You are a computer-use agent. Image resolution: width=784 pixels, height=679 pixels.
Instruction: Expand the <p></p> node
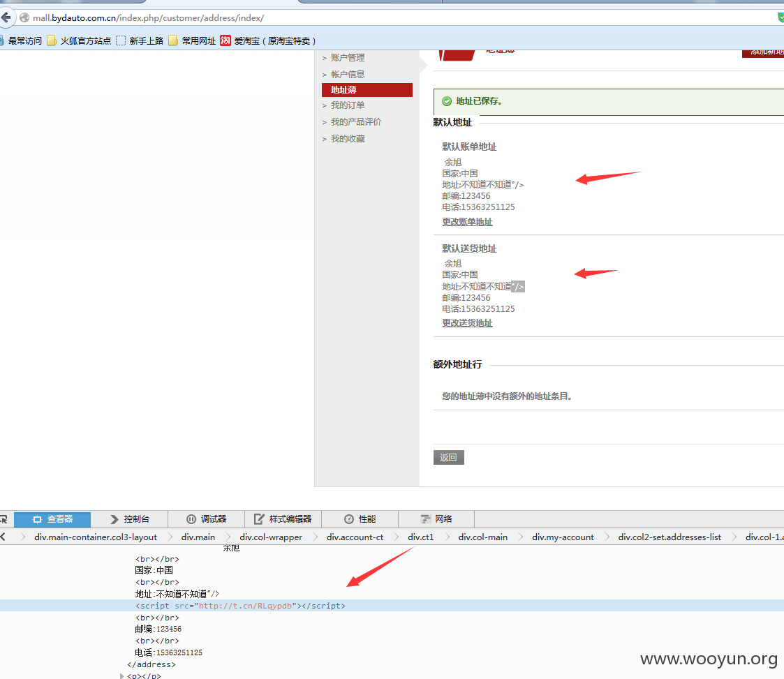tap(121, 676)
